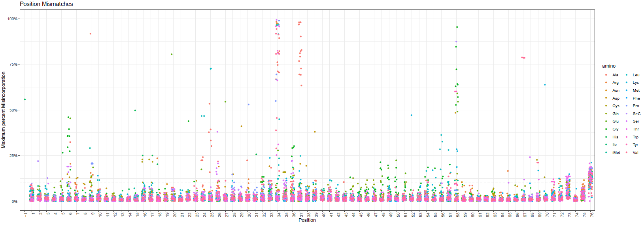Select the lone green point above position -1

point(25,99)
